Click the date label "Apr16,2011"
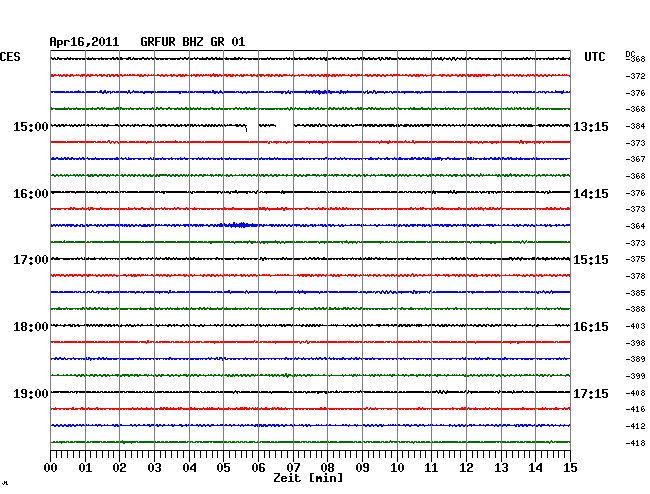The width and height of the screenshot is (650, 494). coord(84,42)
